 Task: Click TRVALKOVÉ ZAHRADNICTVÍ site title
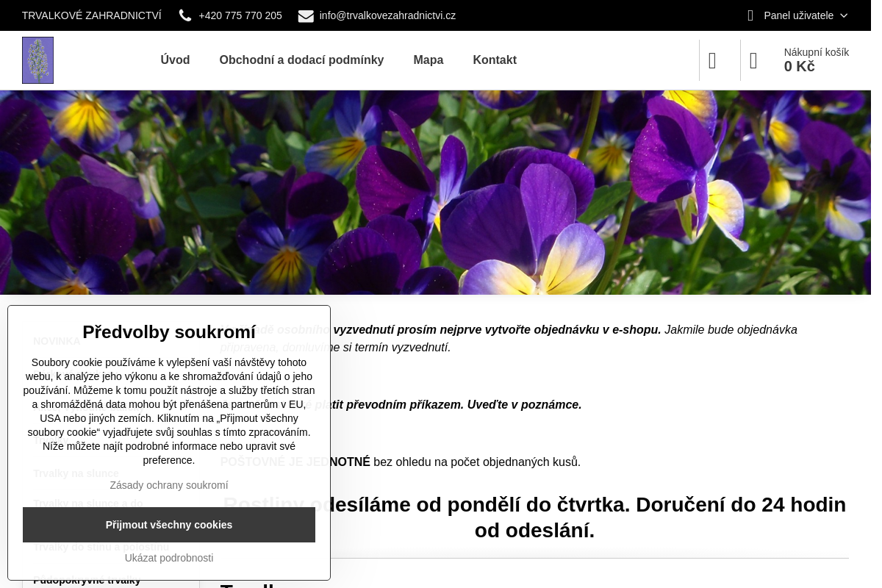point(92,15)
